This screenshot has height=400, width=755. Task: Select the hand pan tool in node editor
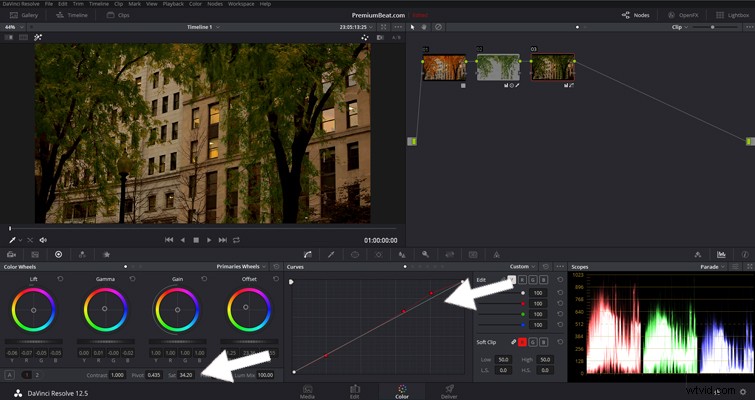click(424, 27)
